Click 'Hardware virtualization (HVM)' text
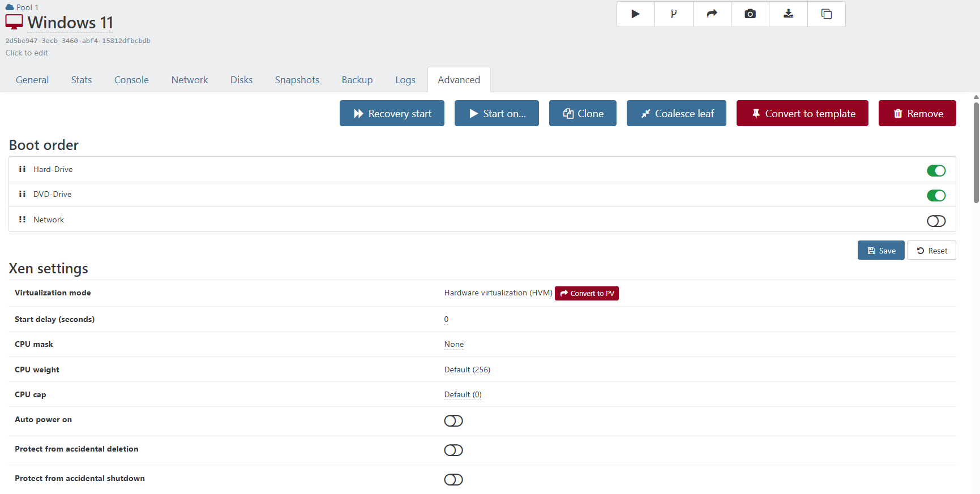This screenshot has width=980, height=494. [x=498, y=293]
